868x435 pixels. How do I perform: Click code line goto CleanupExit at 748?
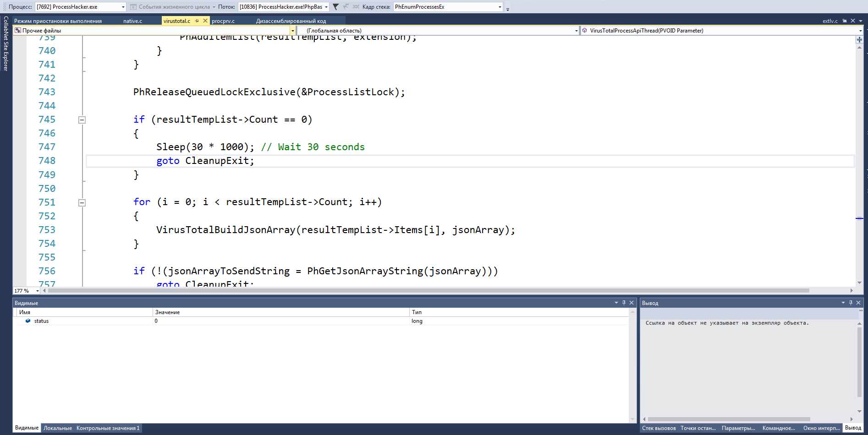click(205, 161)
